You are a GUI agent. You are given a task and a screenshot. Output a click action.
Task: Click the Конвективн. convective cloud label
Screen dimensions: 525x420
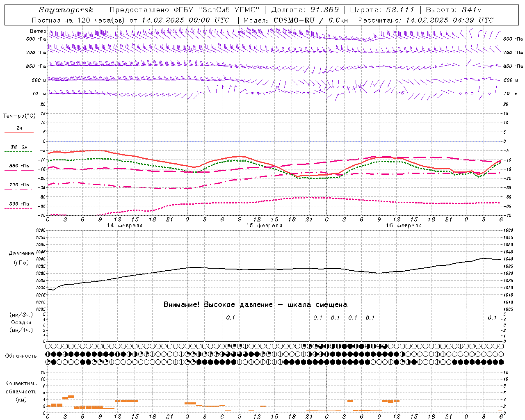pyautogui.click(x=21, y=383)
